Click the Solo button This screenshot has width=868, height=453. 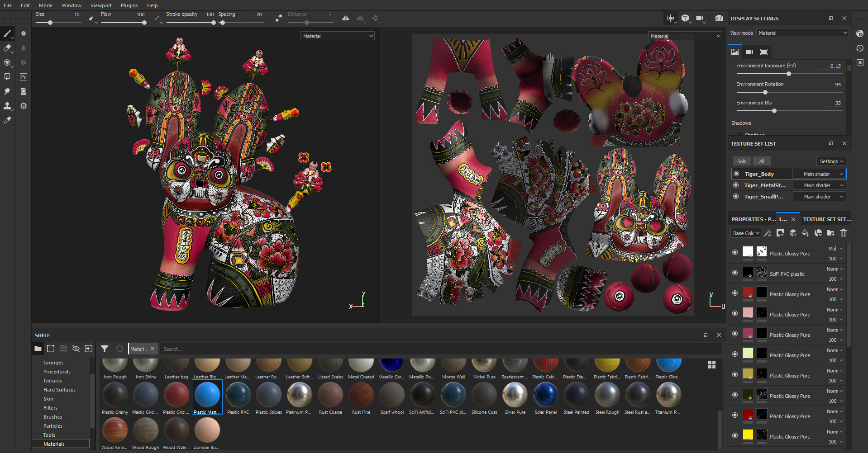(742, 161)
